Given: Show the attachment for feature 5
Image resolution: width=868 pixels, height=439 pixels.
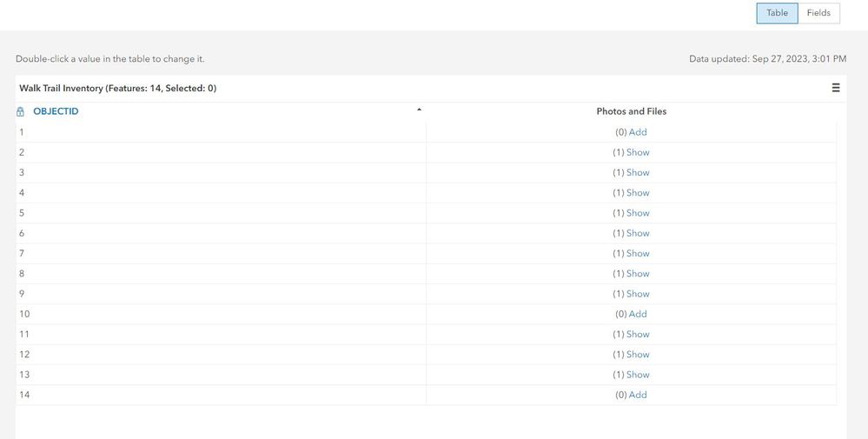Looking at the screenshot, I should [x=638, y=213].
